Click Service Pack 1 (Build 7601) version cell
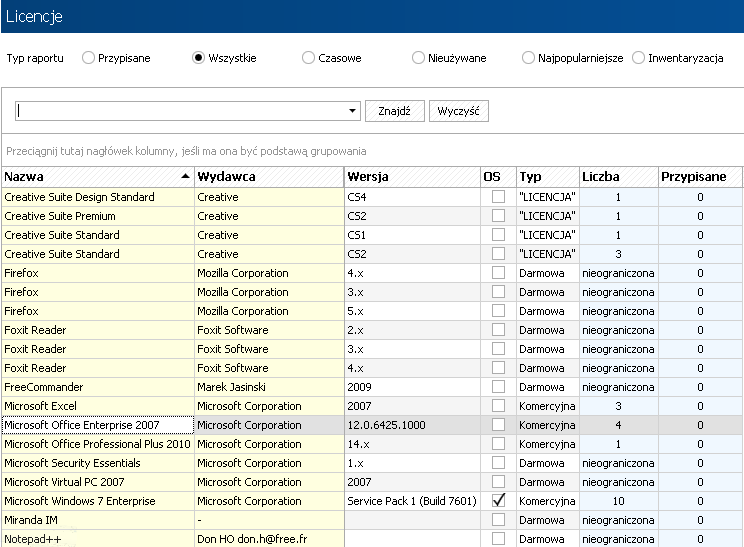 click(412, 501)
